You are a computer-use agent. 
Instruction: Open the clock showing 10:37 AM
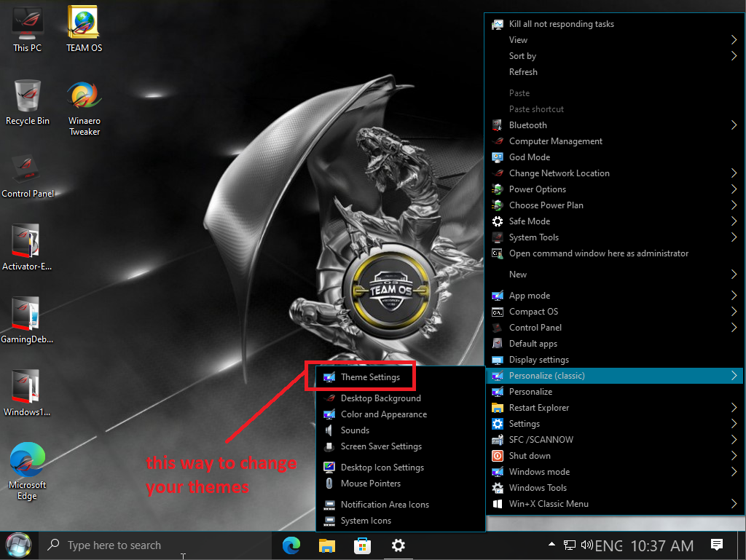point(661,545)
